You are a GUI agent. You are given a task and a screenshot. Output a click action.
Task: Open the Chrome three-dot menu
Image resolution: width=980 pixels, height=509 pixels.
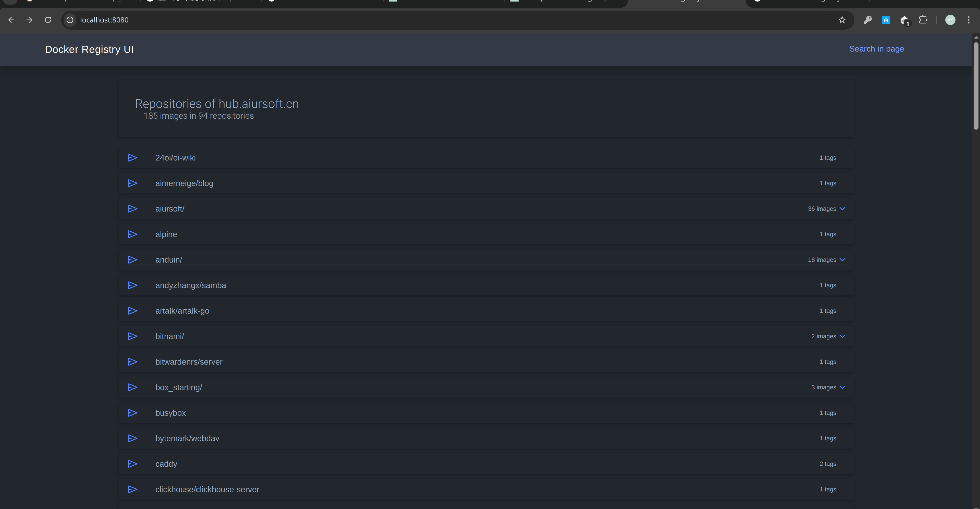[x=969, y=20]
